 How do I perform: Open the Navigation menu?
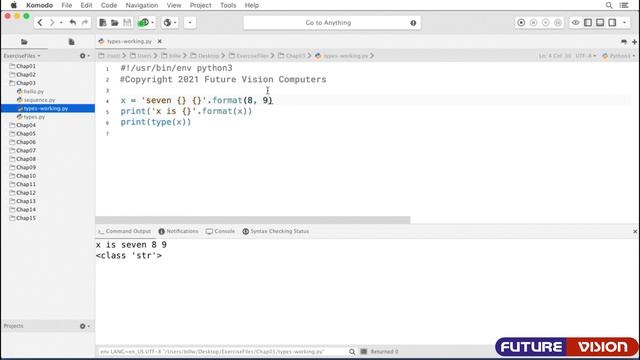(142, 5)
